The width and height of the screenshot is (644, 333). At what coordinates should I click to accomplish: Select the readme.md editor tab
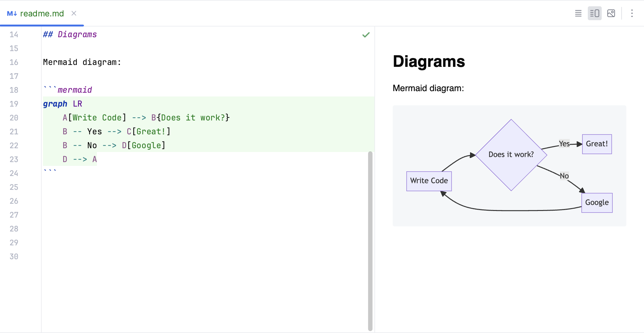tap(41, 13)
